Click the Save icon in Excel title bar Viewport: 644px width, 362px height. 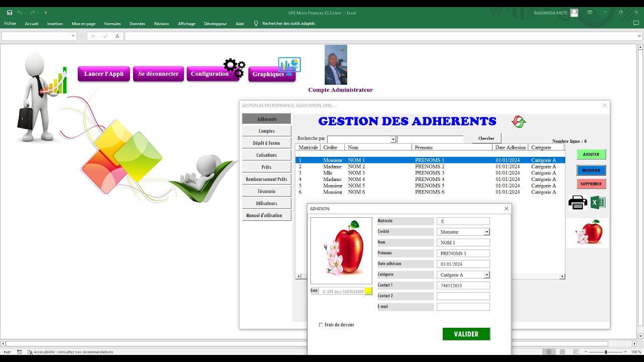tap(10, 13)
